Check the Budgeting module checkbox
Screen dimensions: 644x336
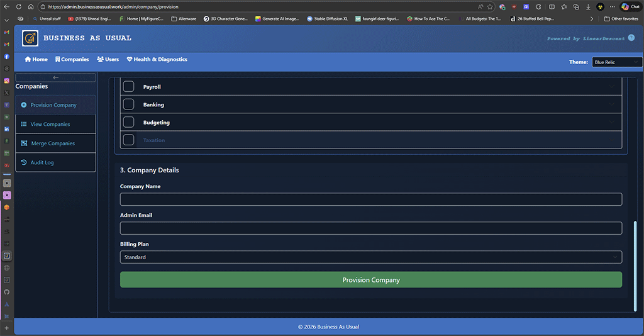[x=128, y=122]
